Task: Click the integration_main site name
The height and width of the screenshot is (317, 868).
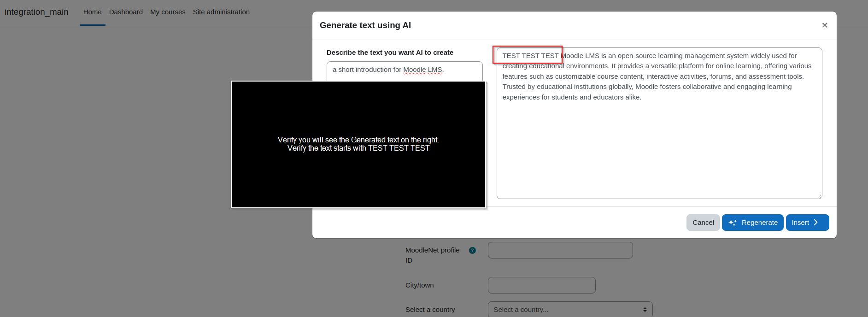Action: (x=36, y=12)
